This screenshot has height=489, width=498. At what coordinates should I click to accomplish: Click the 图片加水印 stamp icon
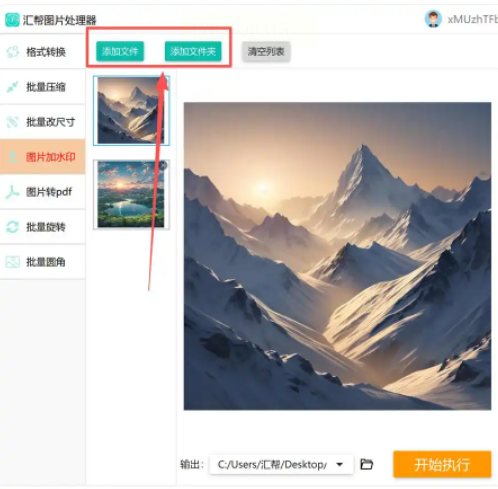13,157
